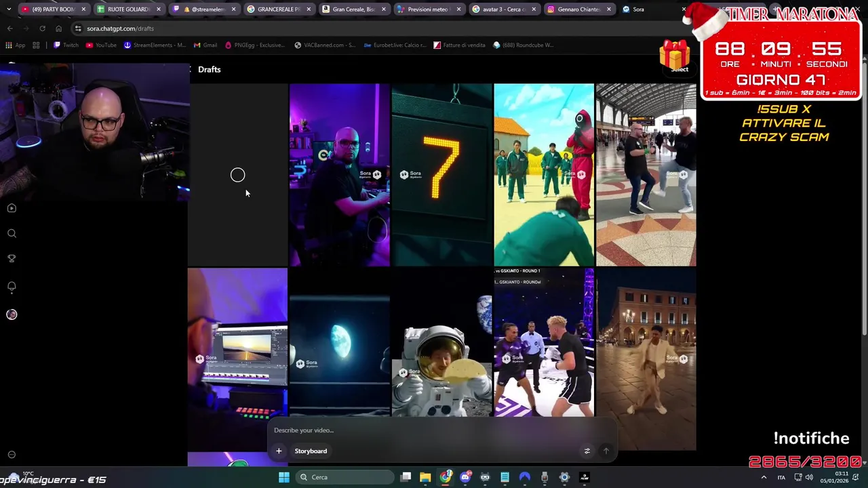
Task: Click the submit up-arrow in prompt box
Action: point(606,451)
